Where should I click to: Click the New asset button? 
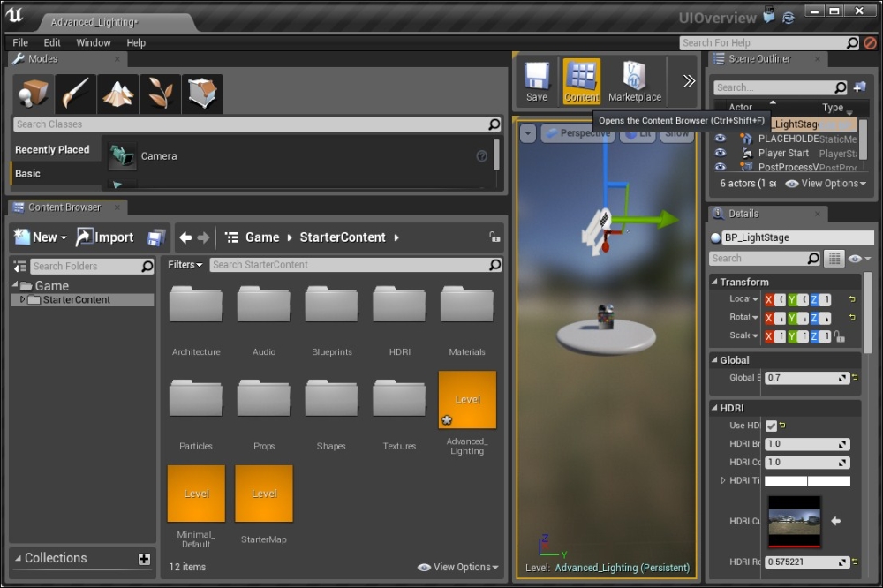39,237
